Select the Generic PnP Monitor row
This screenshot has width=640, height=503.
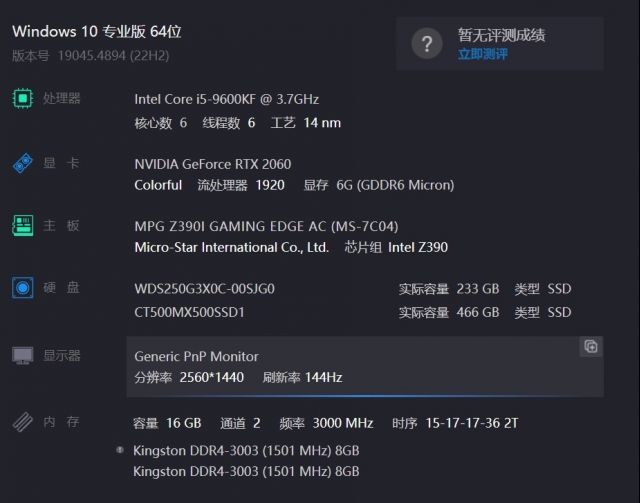pyautogui.click(x=365, y=367)
